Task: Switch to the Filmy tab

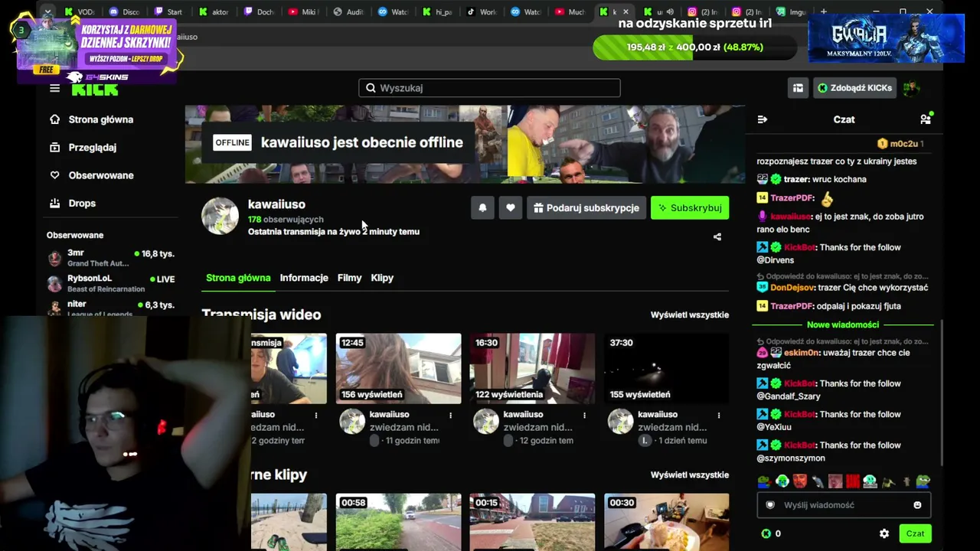Action: [x=349, y=278]
